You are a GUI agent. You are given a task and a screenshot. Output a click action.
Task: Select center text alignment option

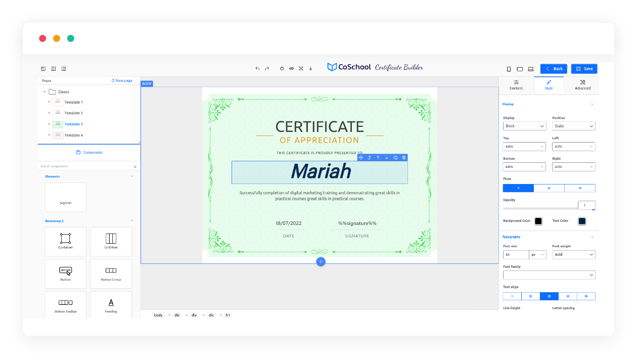tap(549, 296)
